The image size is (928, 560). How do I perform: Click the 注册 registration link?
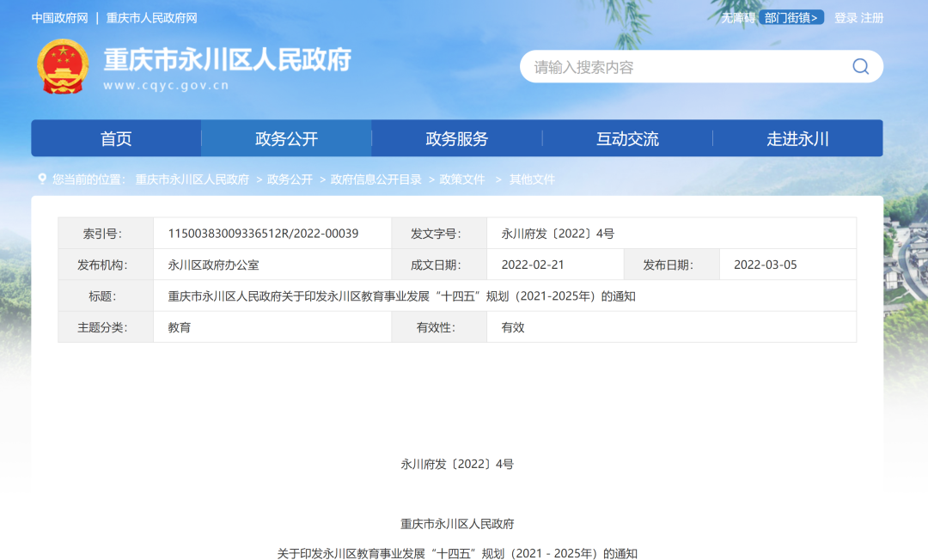pyautogui.click(x=875, y=17)
